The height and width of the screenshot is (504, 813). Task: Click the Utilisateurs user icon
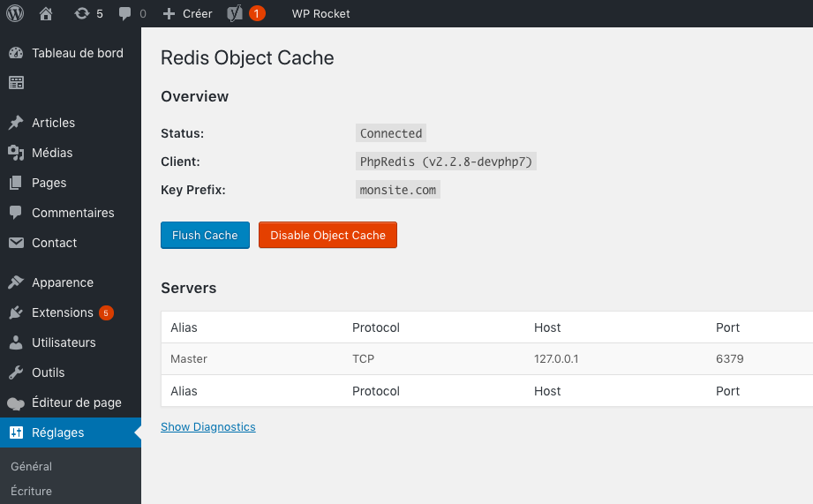(x=16, y=342)
